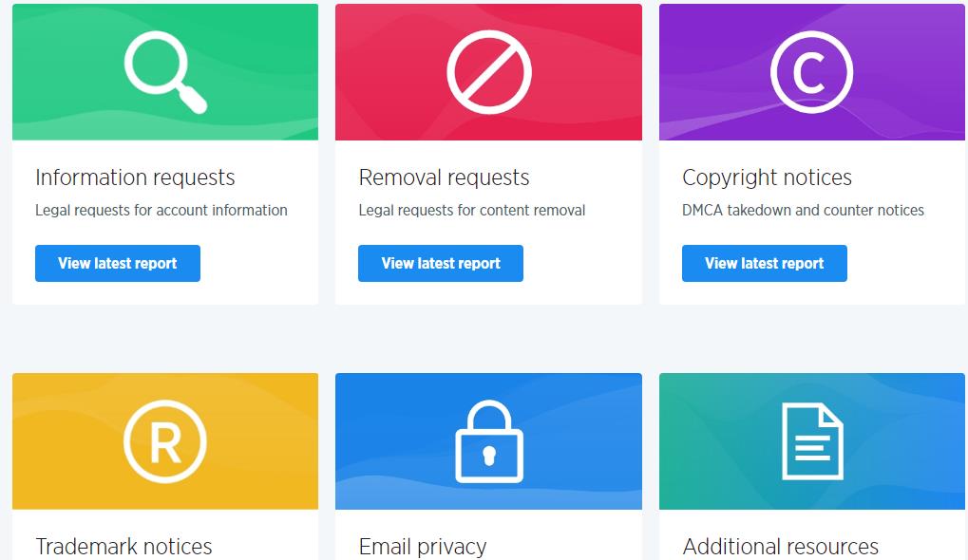The width and height of the screenshot is (968, 560).
Task: Select the Trademark notices title
Action: (x=123, y=547)
